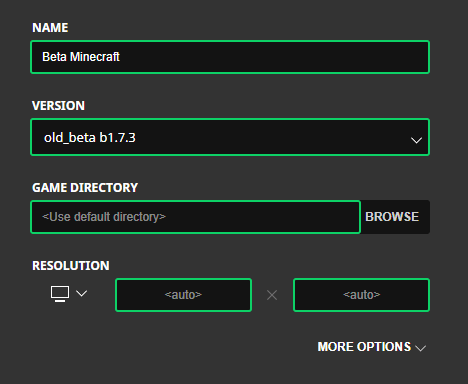This screenshot has width=468, height=384.
Task: Click the monitor icon under Resolution
Action: (60, 294)
